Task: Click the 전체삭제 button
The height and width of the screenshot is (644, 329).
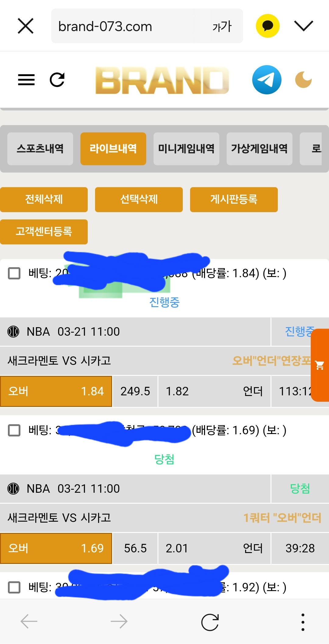Action: tap(44, 199)
